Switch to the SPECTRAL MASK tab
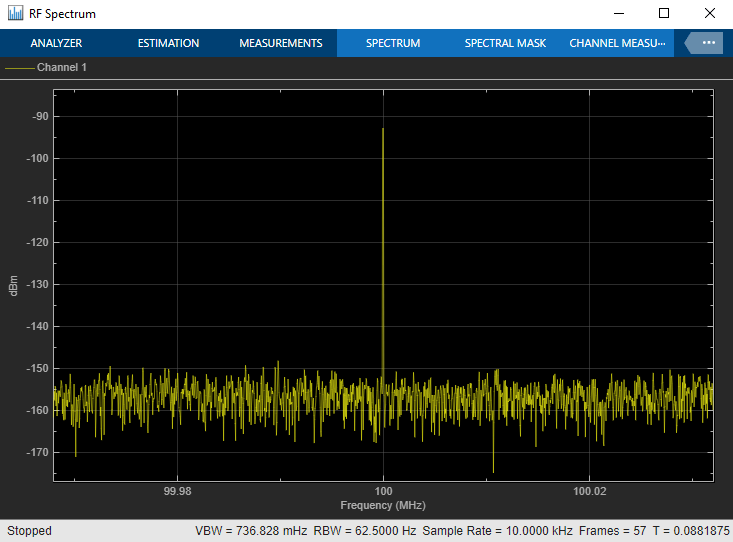Viewport: 733px width, 542px height. click(x=505, y=43)
